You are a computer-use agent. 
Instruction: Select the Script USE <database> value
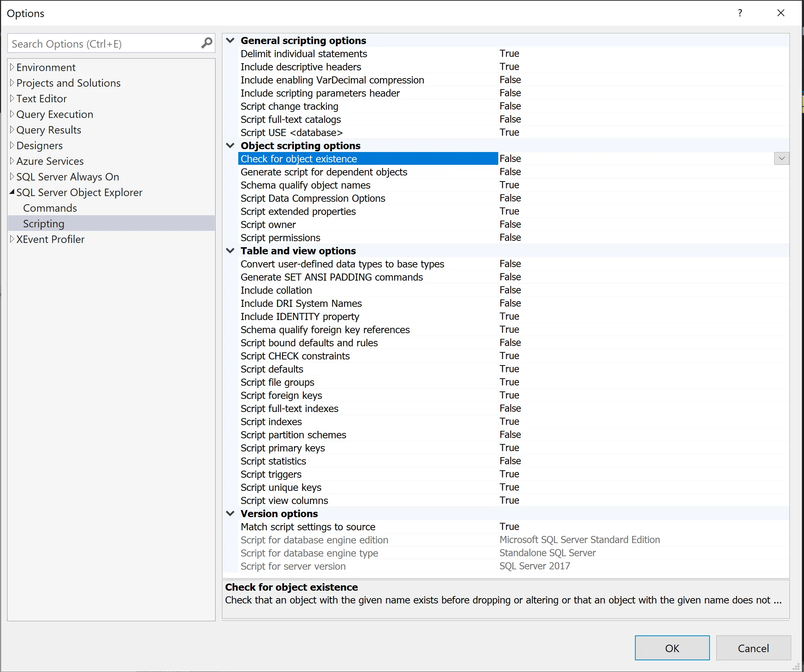(x=509, y=132)
